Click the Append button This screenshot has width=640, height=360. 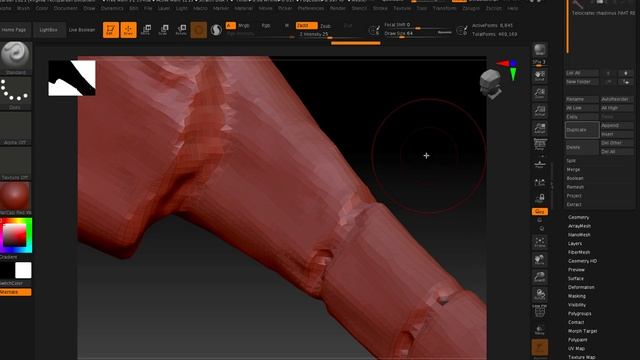(x=616, y=125)
